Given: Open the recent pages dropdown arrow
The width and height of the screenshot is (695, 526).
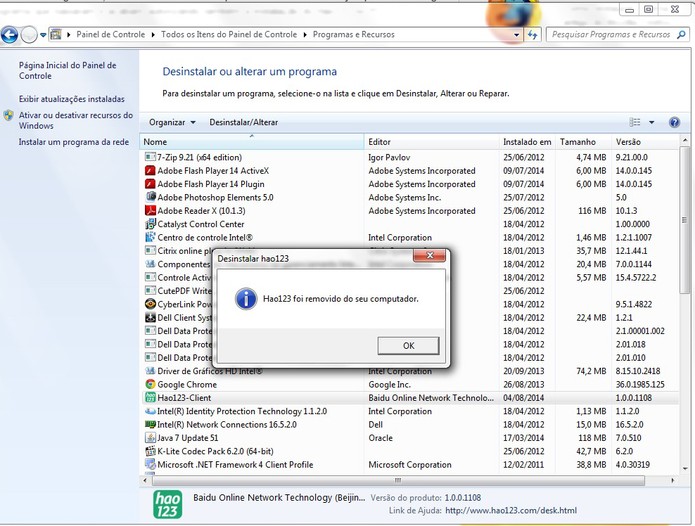Looking at the screenshot, I should 43,35.
